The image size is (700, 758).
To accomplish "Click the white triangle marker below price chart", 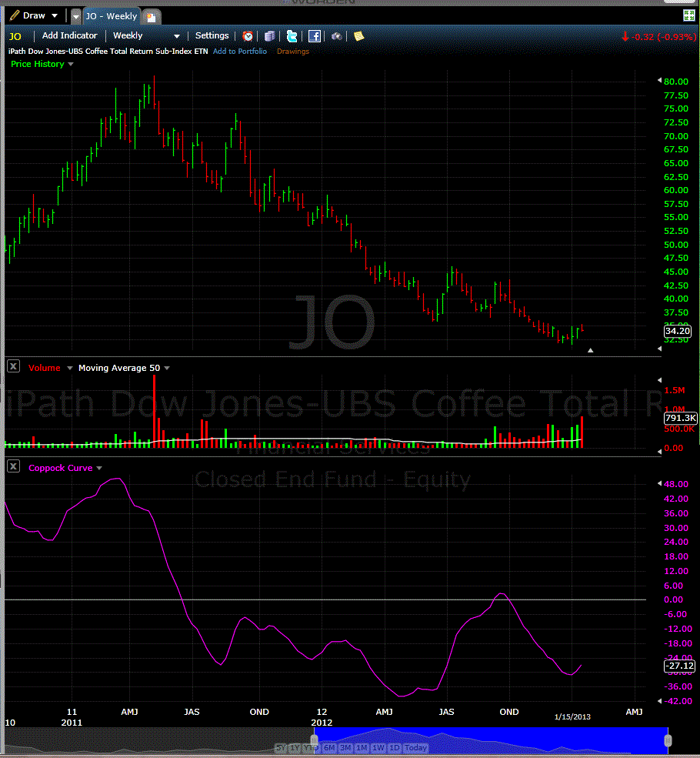I will [590, 350].
